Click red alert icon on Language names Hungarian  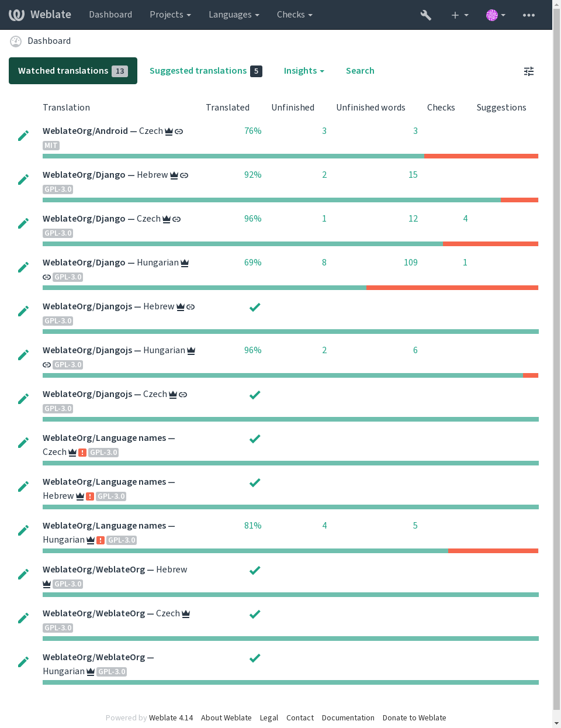(101, 540)
